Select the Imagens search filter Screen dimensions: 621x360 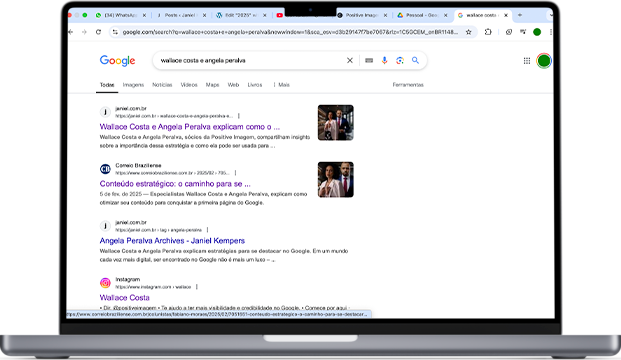tap(133, 85)
